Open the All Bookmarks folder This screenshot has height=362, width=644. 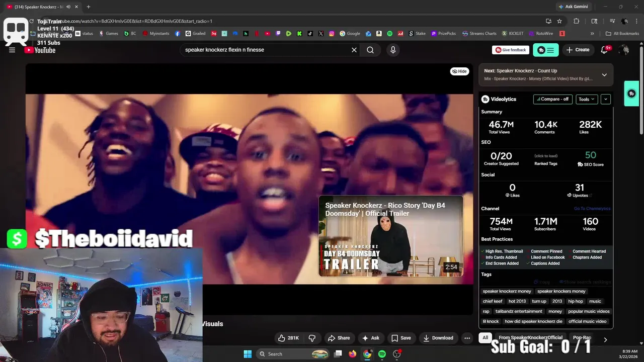tap(622, 34)
